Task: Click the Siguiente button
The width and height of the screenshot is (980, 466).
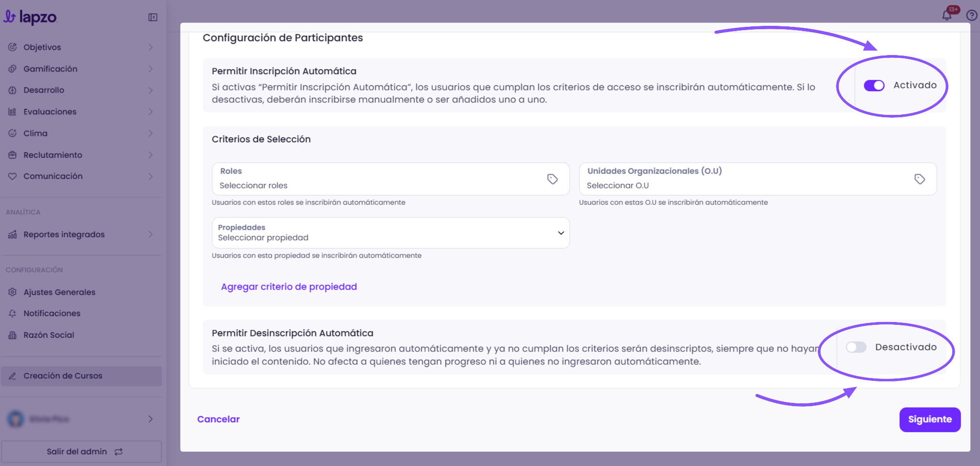Action: click(930, 420)
